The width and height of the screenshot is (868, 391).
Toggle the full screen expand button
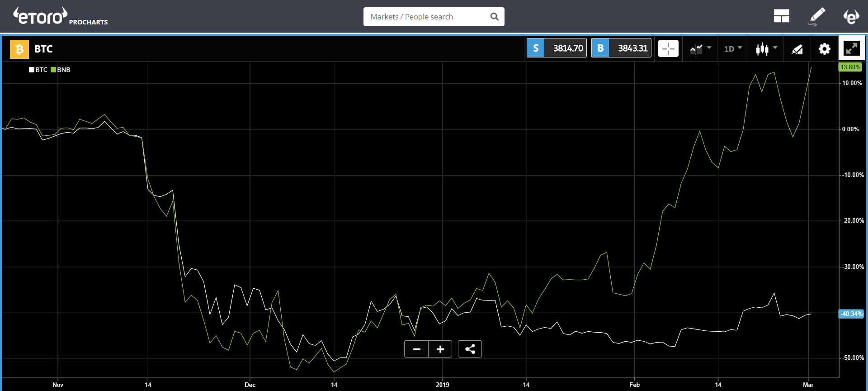click(852, 48)
